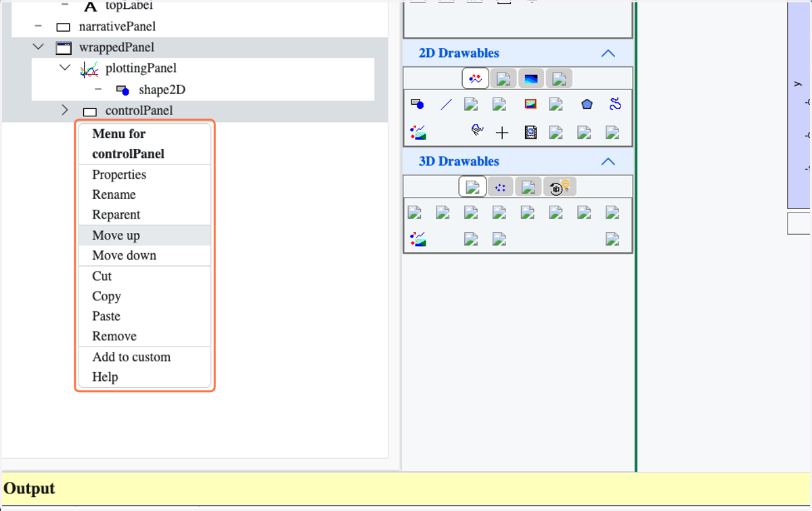
Task: Click the window icon beside wrappedPanel
Action: click(64, 47)
